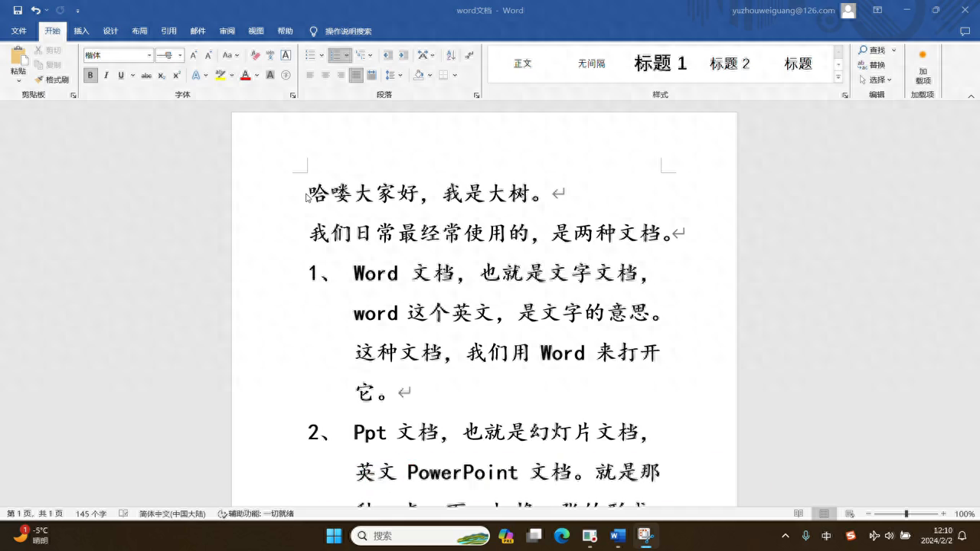This screenshot has height=551, width=980.
Task: Open the find (查找) tool
Action: [873, 50]
